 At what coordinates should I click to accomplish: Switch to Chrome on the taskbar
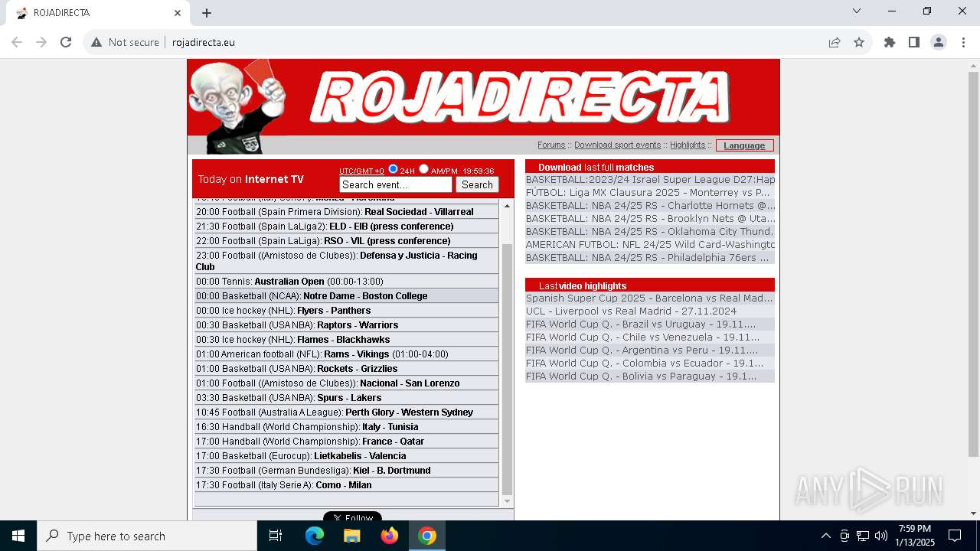427,536
